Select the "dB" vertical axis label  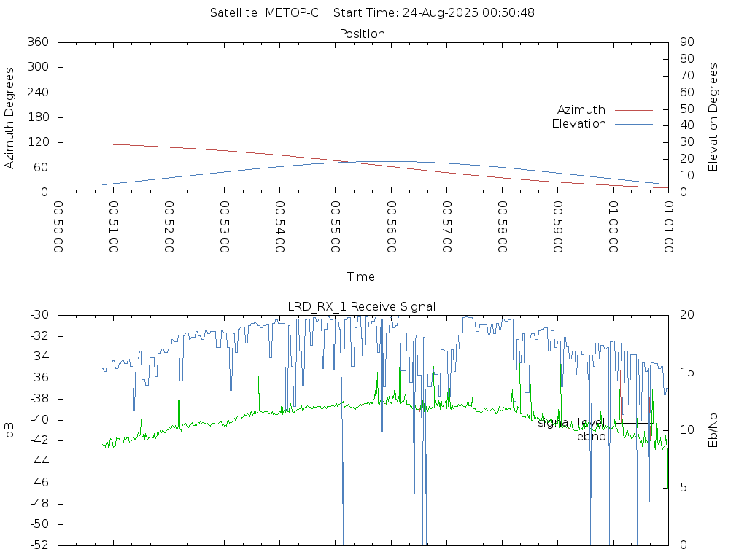[9, 430]
